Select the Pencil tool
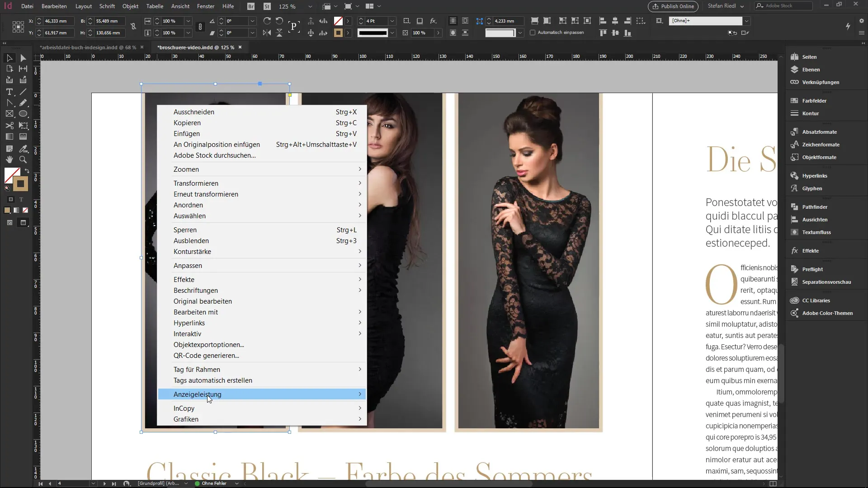The image size is (868, 488). pos(23,103)
